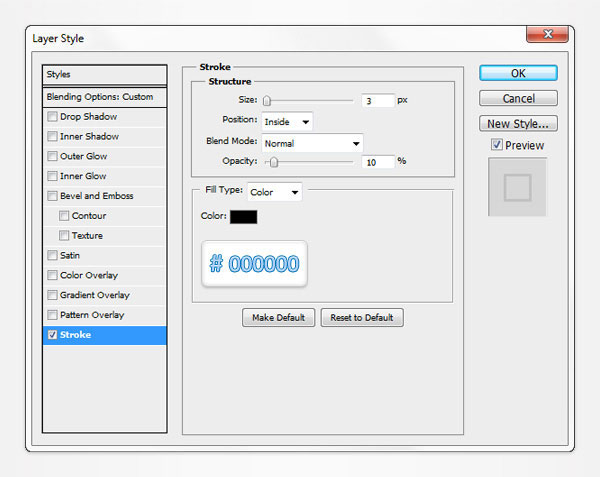This screenshot has height=477, width=600.
Task: Click the Cancel button
Action: pyautogui.click(x=518, y=98)
